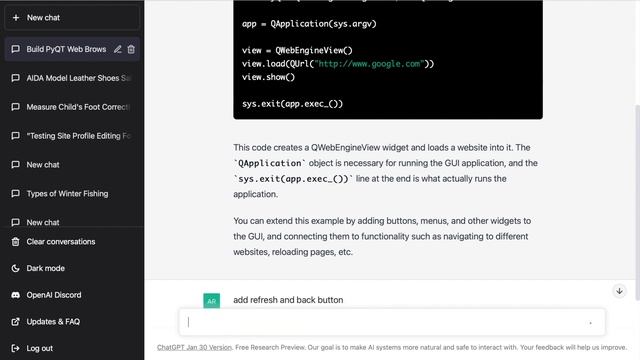Focus the message input box

pyautogui.click(x=392, y=322)
